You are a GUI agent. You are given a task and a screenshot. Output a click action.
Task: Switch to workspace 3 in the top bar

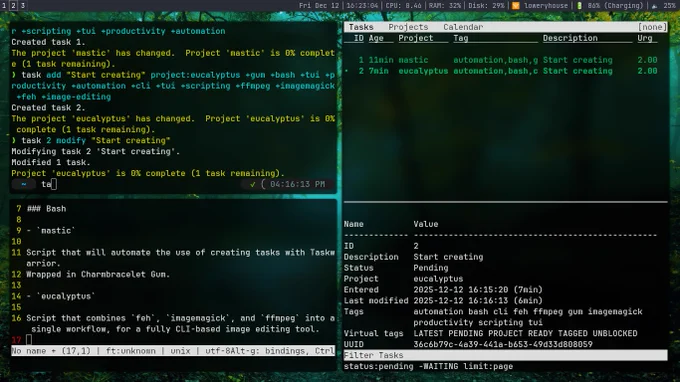click(23, 6)
